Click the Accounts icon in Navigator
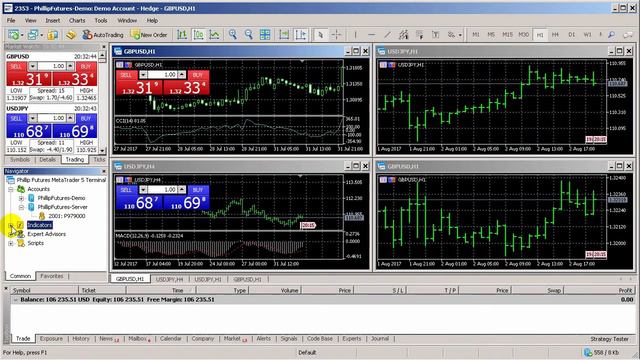640x360 pixels. pyautogui.click(x=21, y=189)
